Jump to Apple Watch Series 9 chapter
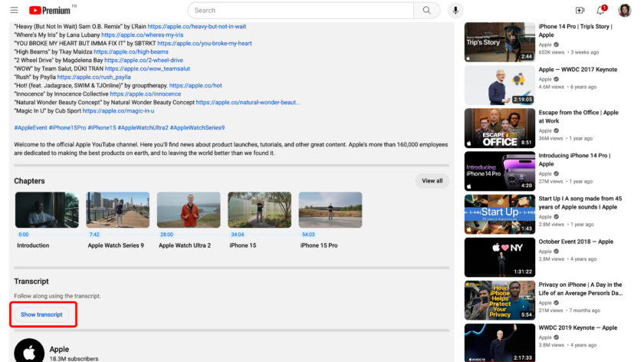Viewport: 644px width, 362px height. 117,209
